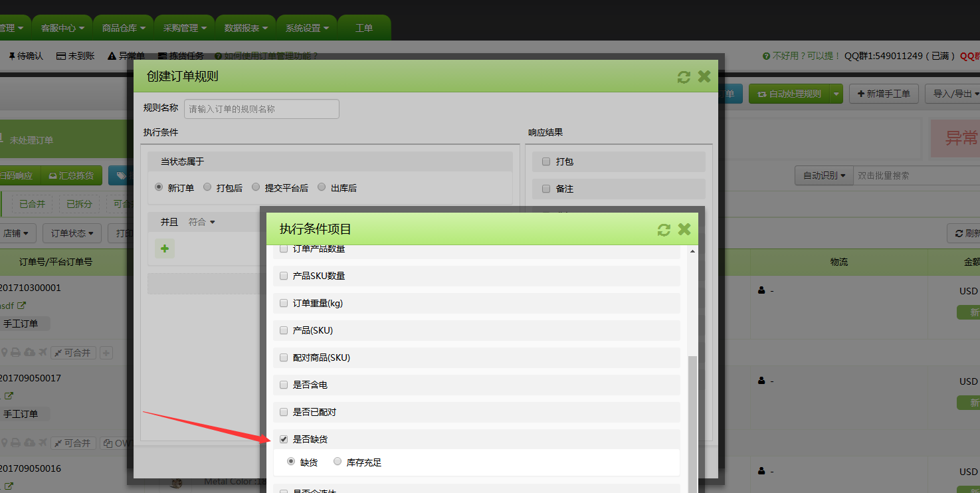Open external link icon beside asdf
The width and height of the screenshot is (980, 493).
[21, 306]
